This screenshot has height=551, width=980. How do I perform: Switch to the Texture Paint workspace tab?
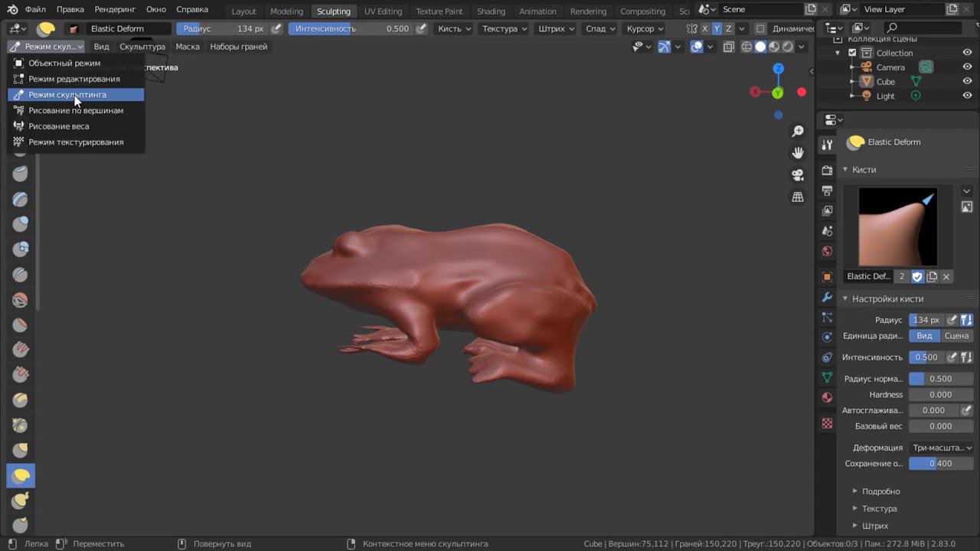[439, 11]
